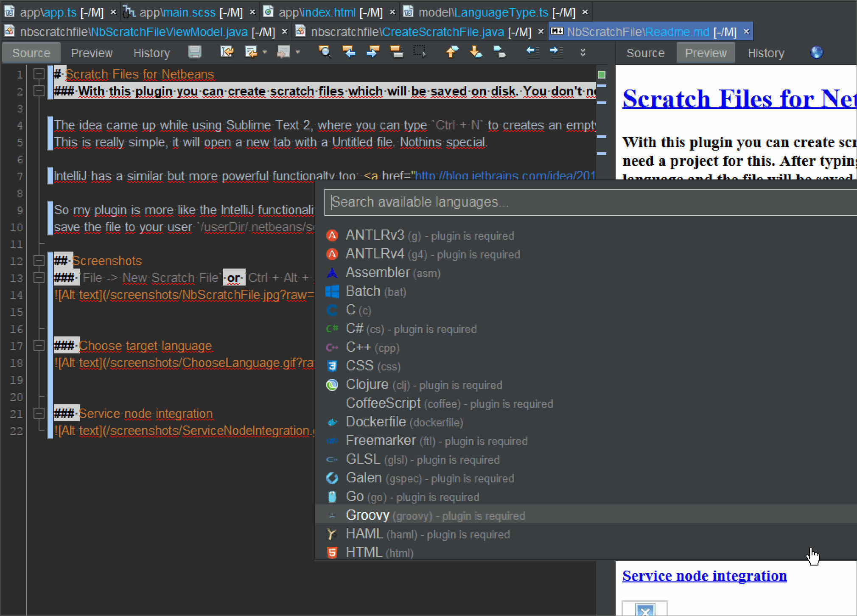Click Find Previous Occurrence toolbar icon
The width and height of the screenshot is (857, 616).
pyautogui.click(x=349, y=52)
